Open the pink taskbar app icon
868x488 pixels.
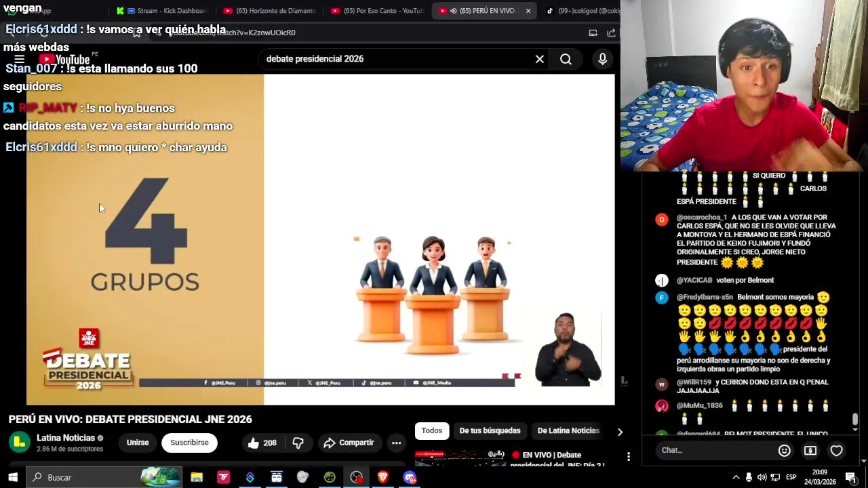click(223, 477)
